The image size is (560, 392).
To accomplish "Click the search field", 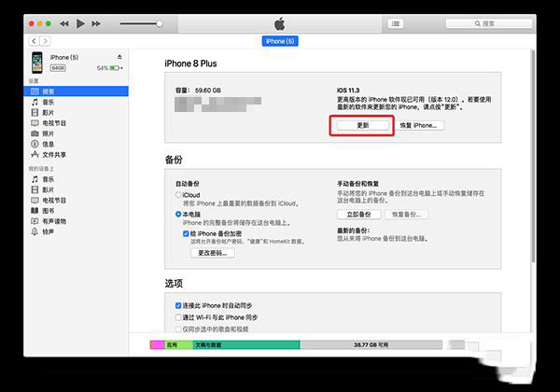I will pyautogui.click(x=488, y=24).
